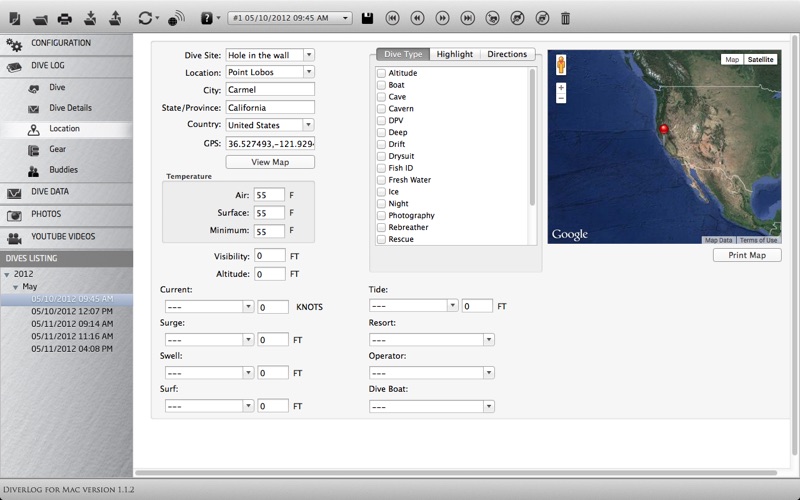Viewport: 800px width, 500px height.
Task: Zoom out on the map with minus
Action: [x=561, y=98]
